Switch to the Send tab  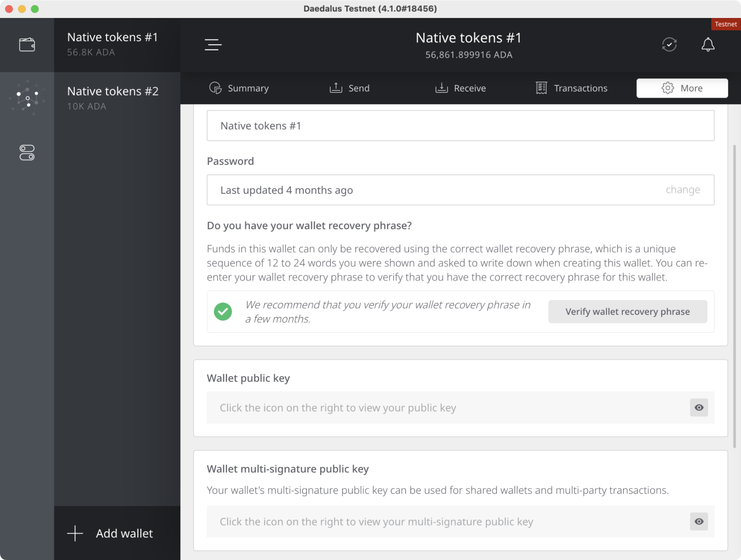click(x=350, y=88)
